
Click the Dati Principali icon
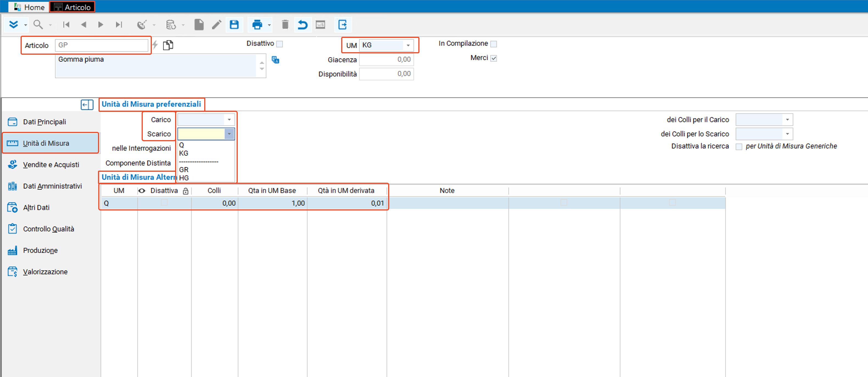point(12,122)
